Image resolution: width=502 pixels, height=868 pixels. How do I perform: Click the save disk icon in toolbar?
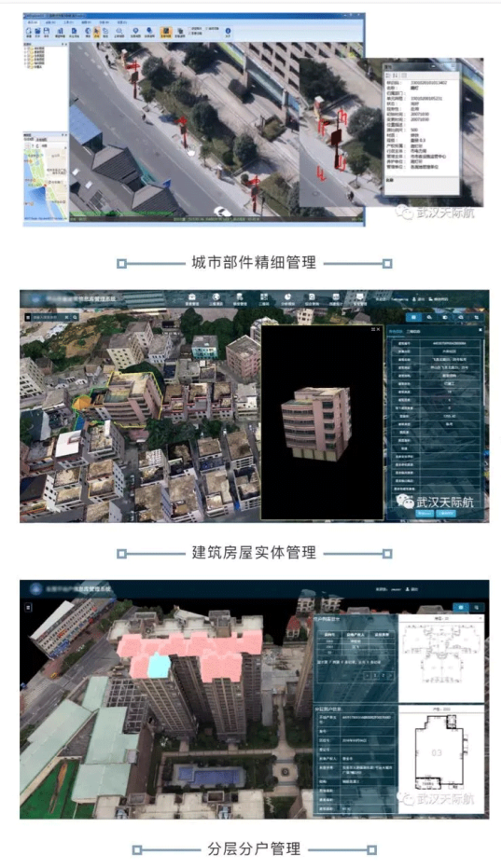tap(47, 32)
